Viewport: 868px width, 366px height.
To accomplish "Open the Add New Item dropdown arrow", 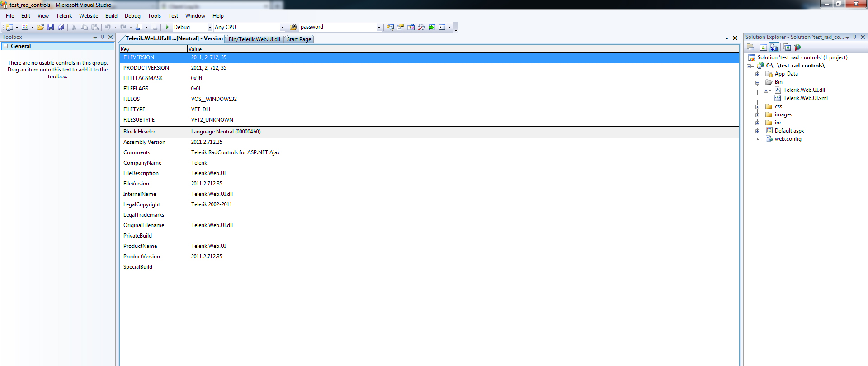I will click(x=32, y=27).
